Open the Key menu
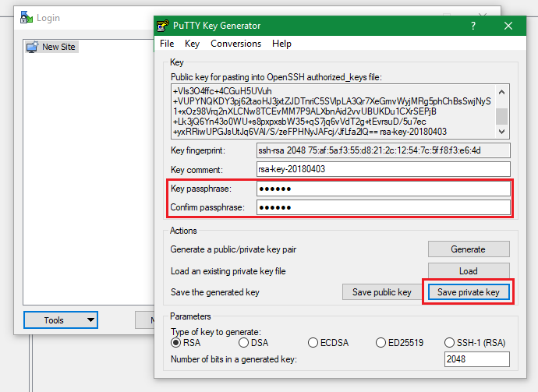538x392 pixels. pyautogui.click(x=192, y=44)
